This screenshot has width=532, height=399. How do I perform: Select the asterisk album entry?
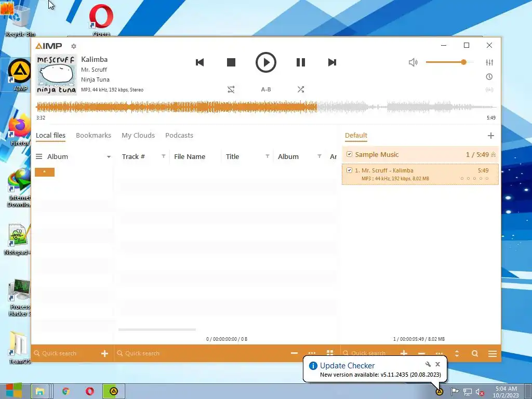tap(45, 172)
